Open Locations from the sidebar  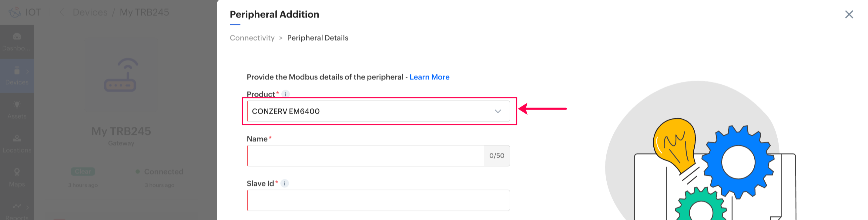tap(17, 139)
